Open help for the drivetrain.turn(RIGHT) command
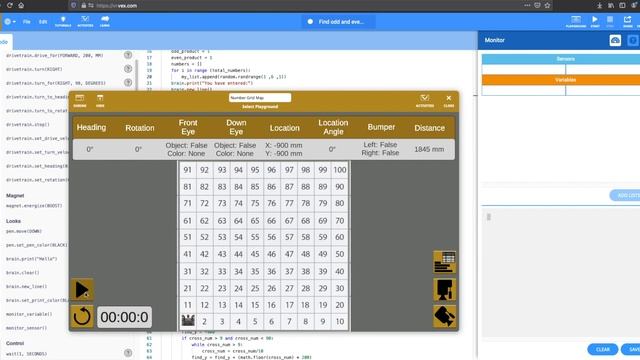The width and height of the screenshot is (640, 360). coord(128,69)
